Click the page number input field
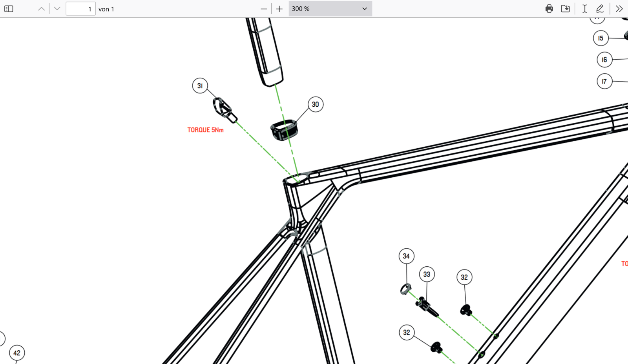 point(80,9)
